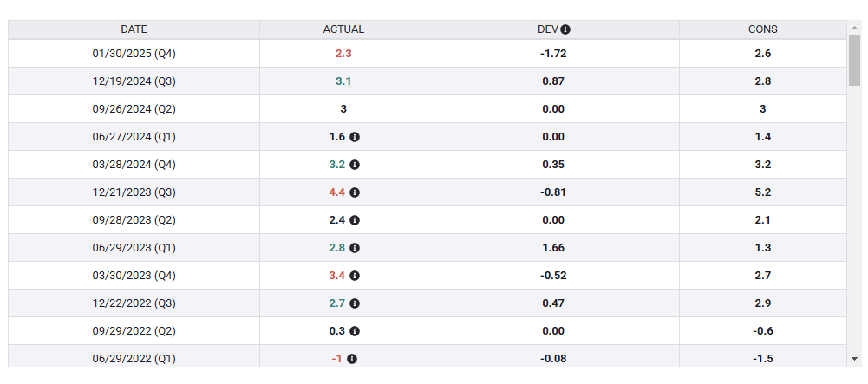Click info icon beside 0.3 actual value
The width and height of the screenshot is (868, 384).
[x=355, y=331]
